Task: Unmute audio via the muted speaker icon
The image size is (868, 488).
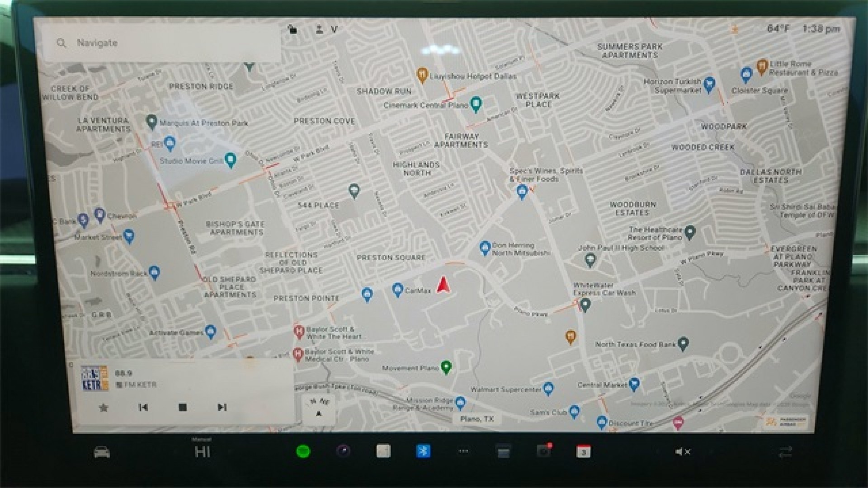Action: point(683,451)
